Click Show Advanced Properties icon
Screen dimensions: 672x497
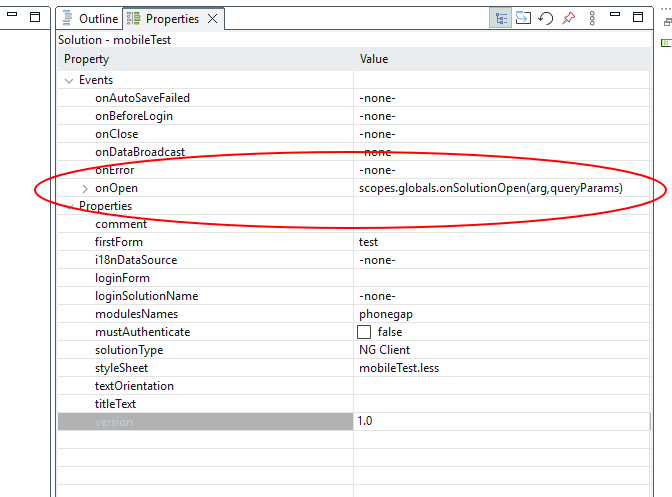[524, 18]
